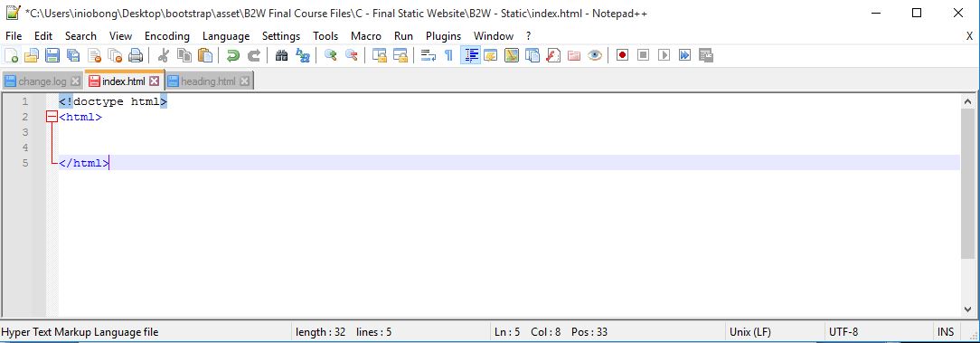Open Find with the binoculars icon
Viewport: 980px width, 343px height.
tap(281, 56)
